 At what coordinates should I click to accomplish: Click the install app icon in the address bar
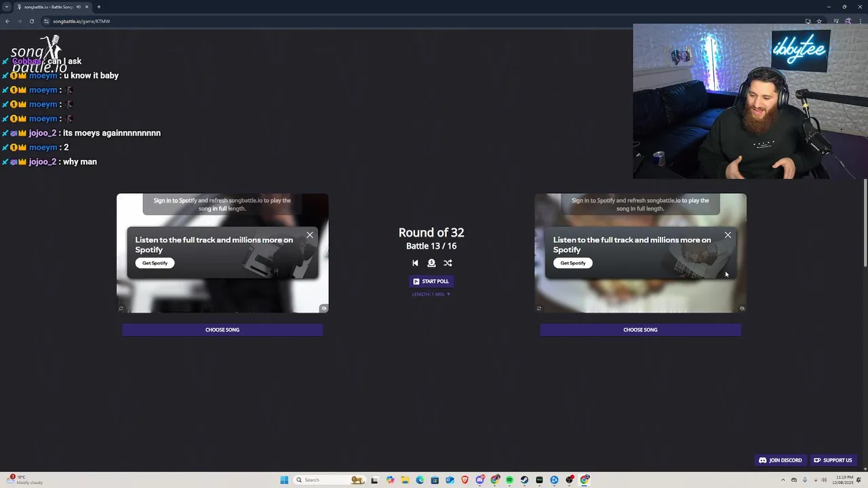(808, 21)
